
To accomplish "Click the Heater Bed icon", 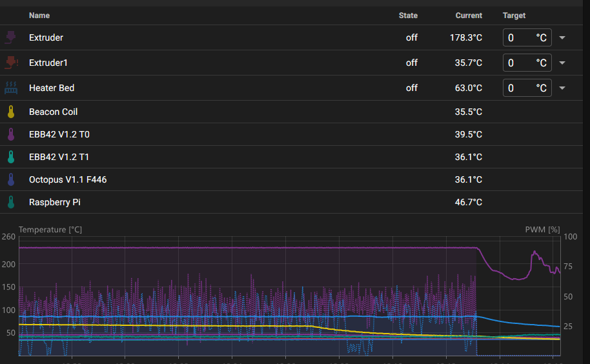I will 11,88.
